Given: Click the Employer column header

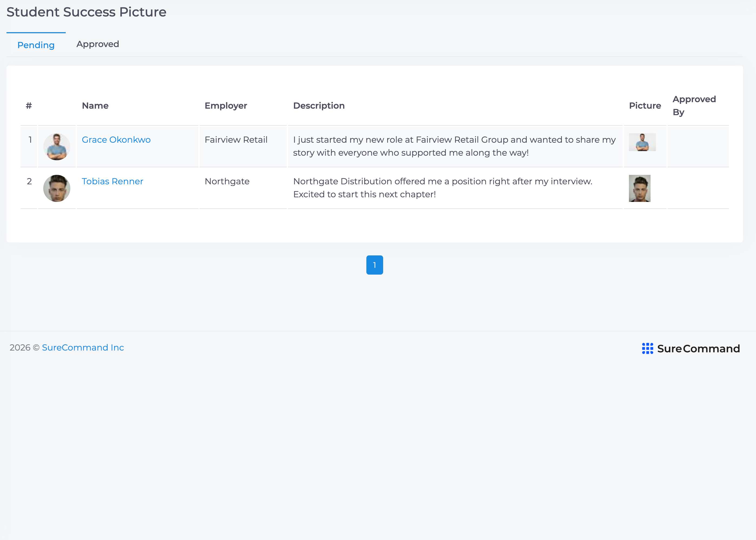Looking at the screenshot, I should [226, 106].
